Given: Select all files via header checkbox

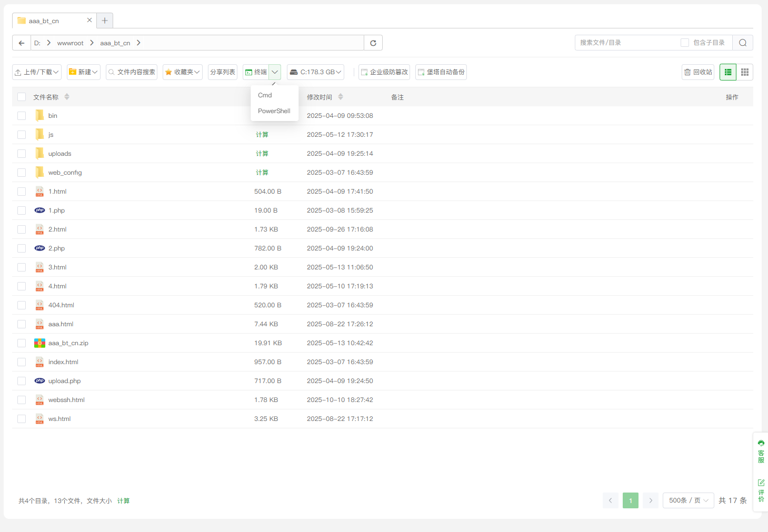Looking at the screenshot, I should [x=22, y=97].
